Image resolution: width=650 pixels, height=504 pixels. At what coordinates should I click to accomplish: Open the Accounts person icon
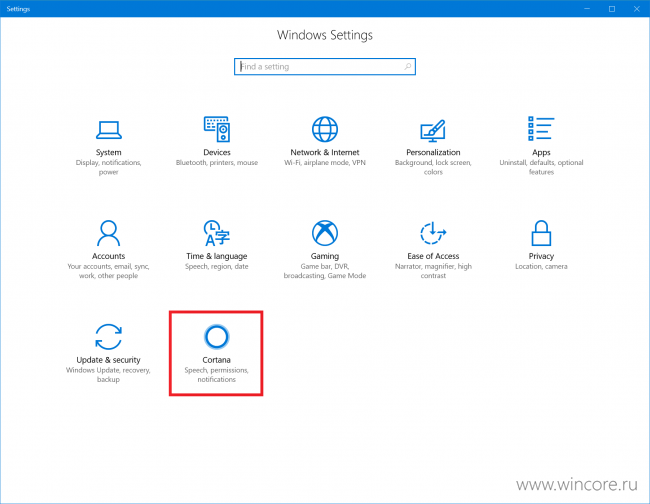tap(108, 233)
